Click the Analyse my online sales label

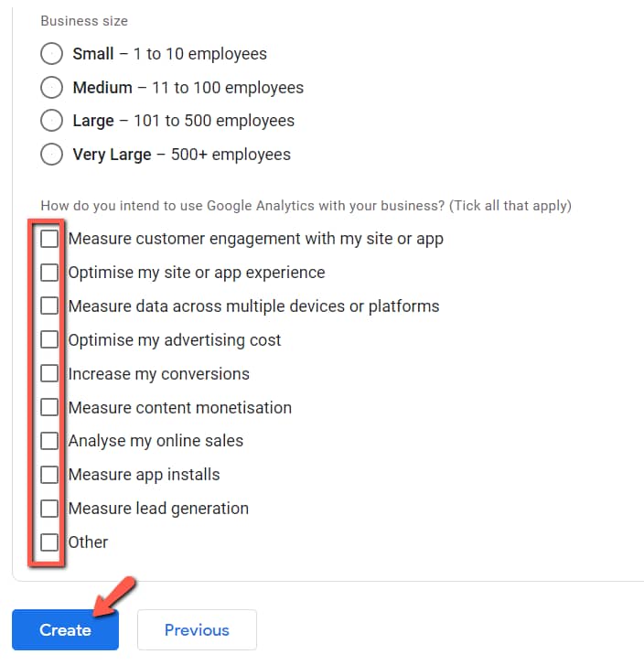click(x=156, y=441)
